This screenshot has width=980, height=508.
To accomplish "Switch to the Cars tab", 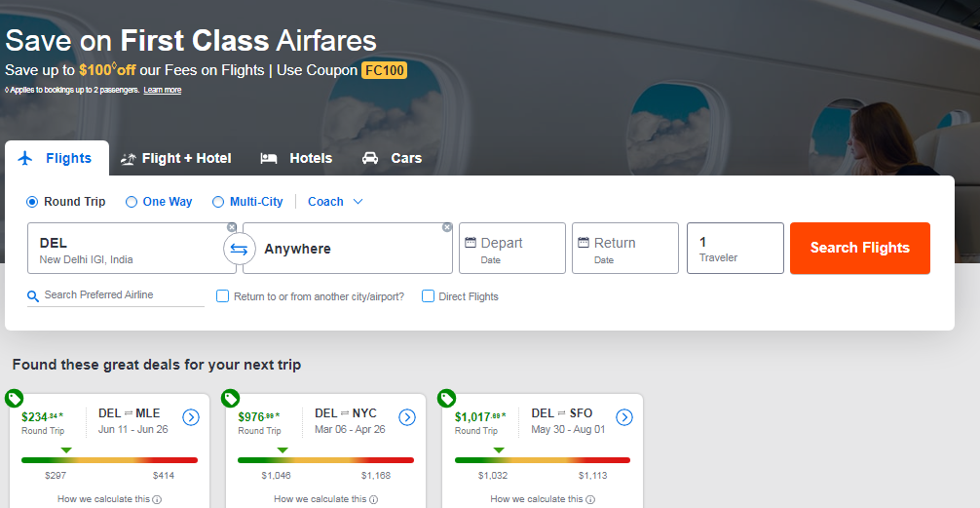I will (393, 158).
